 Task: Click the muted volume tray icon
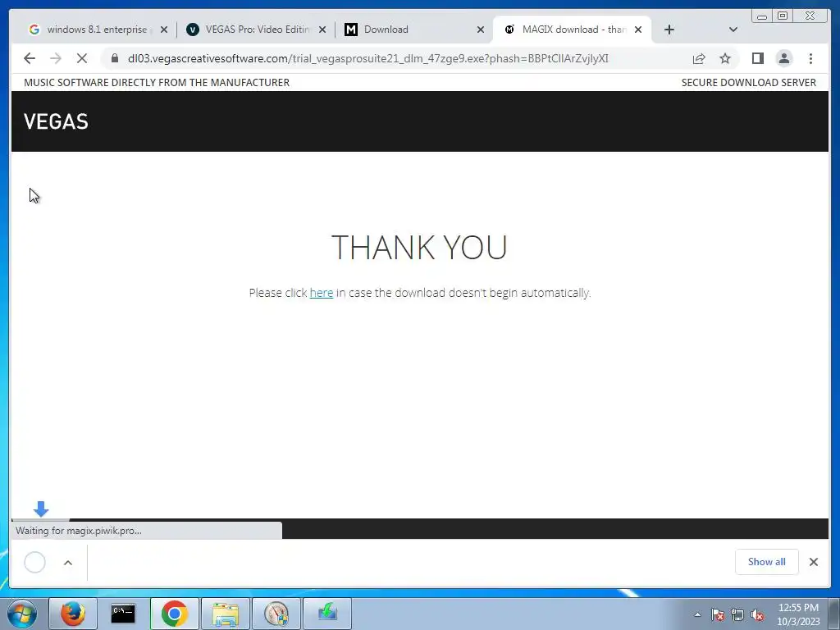pyautogui.click(x=757, y=614)
